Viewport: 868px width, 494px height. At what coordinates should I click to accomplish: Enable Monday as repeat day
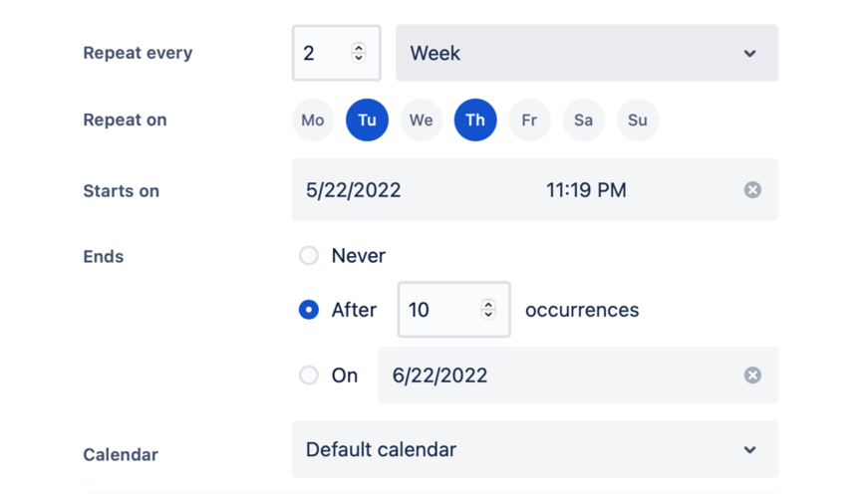point(313,121)
